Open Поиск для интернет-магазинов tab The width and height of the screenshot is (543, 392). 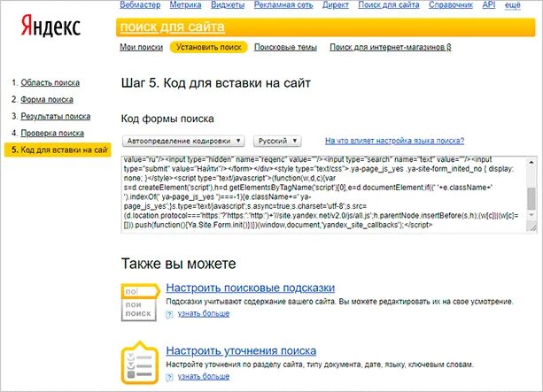coord(391,48)
